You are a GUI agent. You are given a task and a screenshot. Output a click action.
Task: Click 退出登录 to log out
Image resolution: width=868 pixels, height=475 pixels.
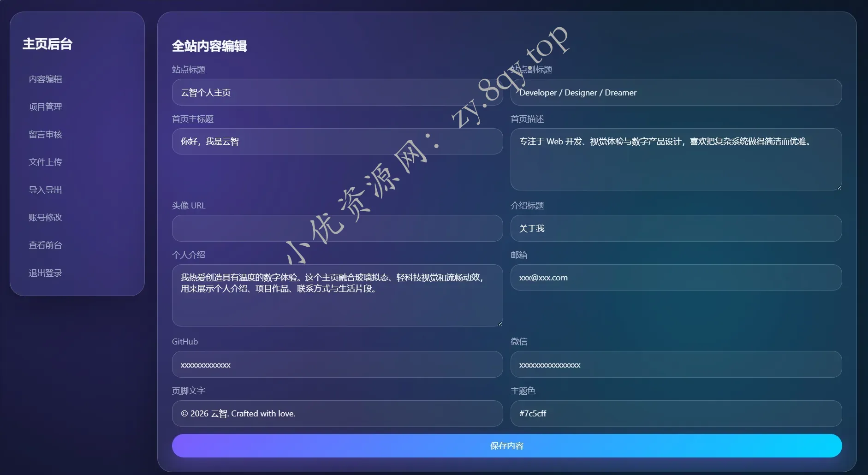[45, 273]
